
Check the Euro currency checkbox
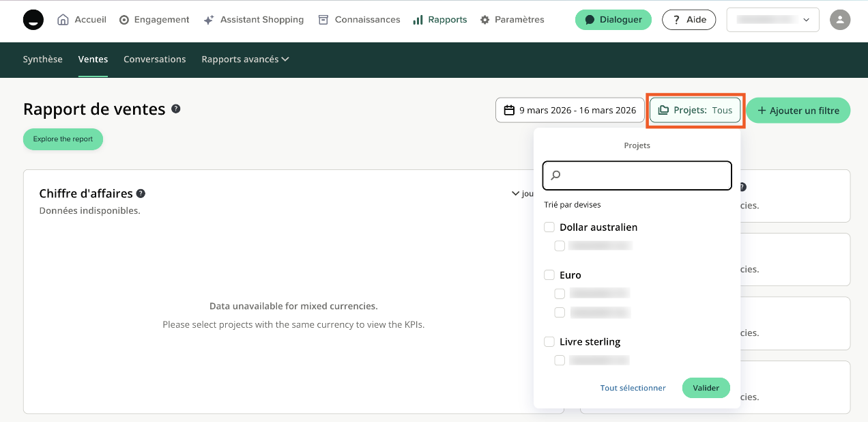549,275
